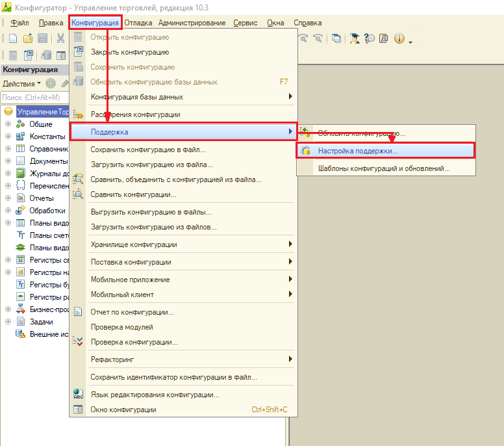Click the Язык редактирования globe icon
This screenshot has width=504, height=446.
point(78,394)
